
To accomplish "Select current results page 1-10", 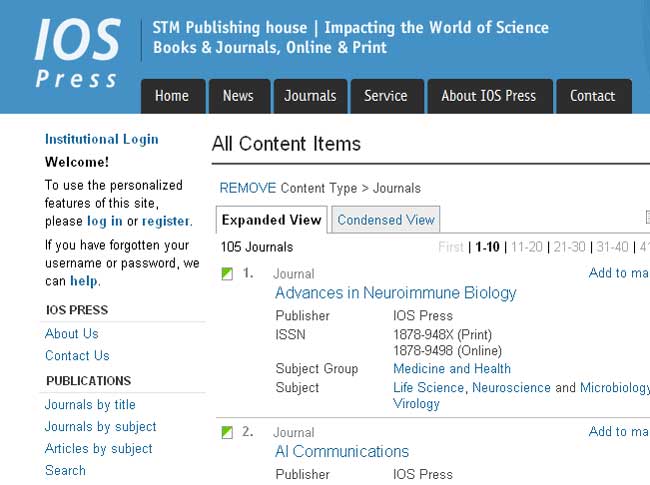I will point(488,247).
